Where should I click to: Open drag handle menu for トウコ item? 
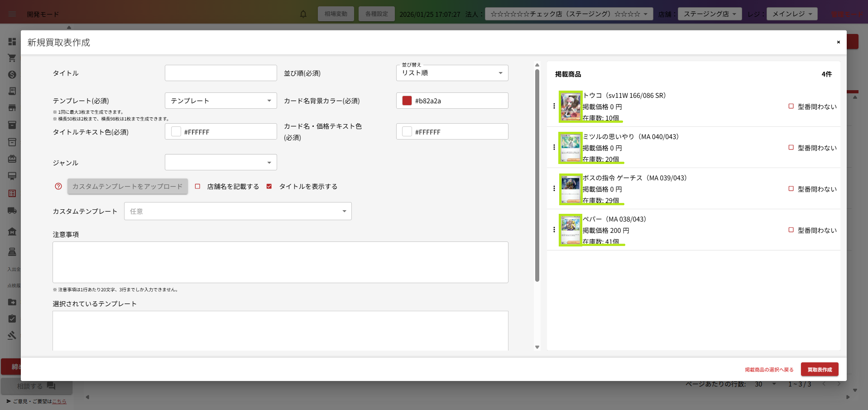tap(554, 106)
